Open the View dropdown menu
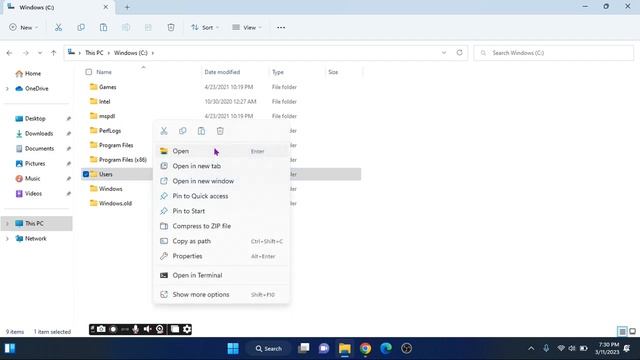 pyautogui.click(x=247, y=27)
